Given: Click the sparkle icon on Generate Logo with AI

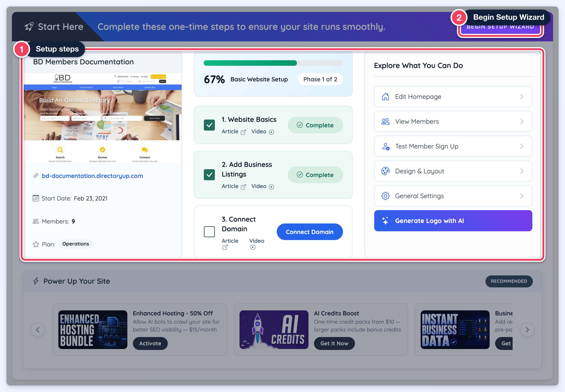Looking at the screenshot, I should pyautogui.click(x=385, y=220).
